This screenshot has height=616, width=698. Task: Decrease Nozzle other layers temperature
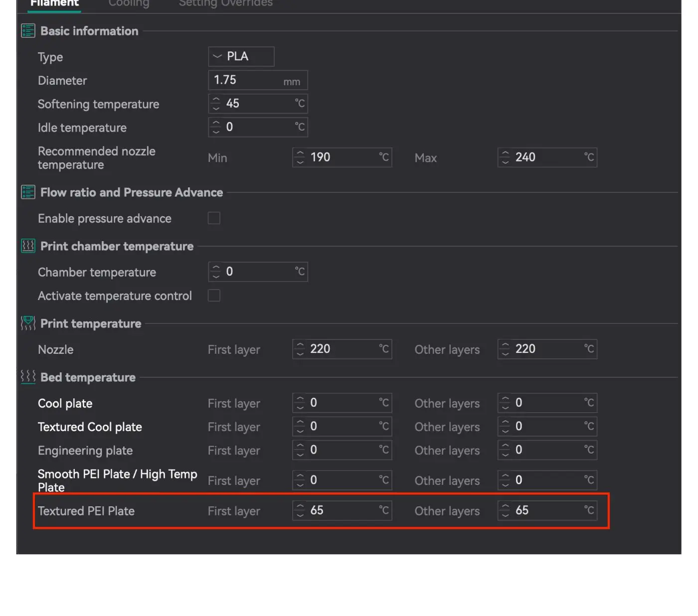click(506, 353)
